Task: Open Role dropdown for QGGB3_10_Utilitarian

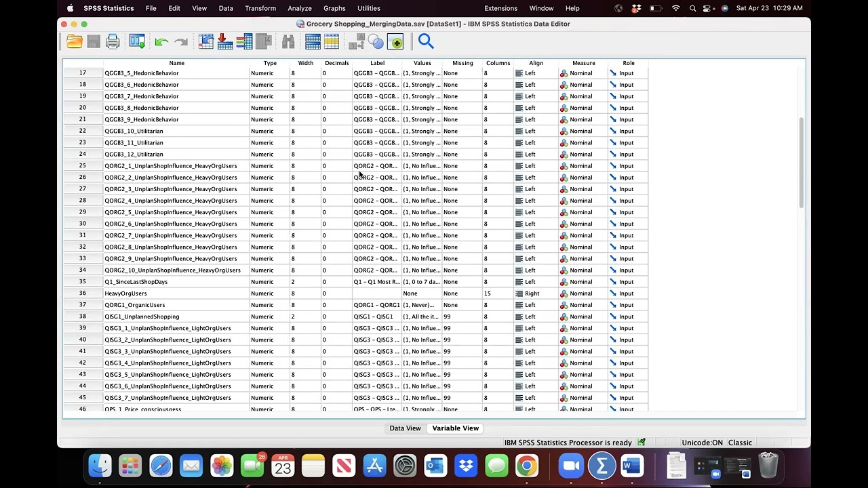Action: [628, 131]
